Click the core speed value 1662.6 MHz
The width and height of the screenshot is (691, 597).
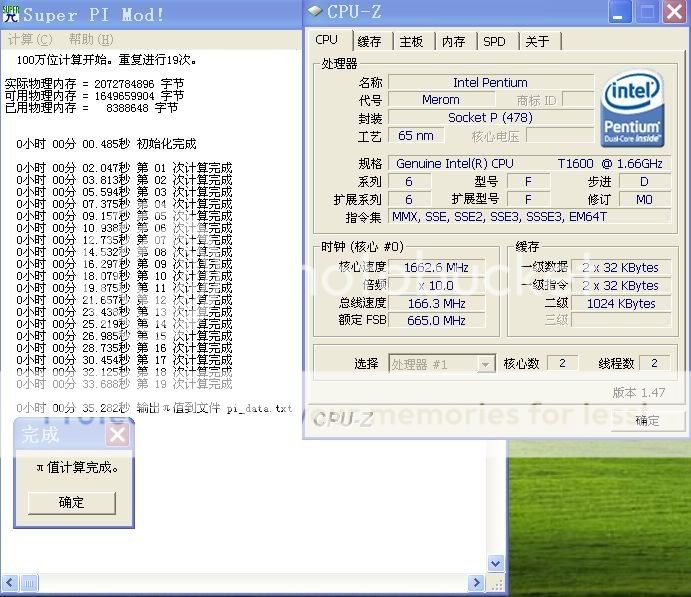[x=436, y=267]
